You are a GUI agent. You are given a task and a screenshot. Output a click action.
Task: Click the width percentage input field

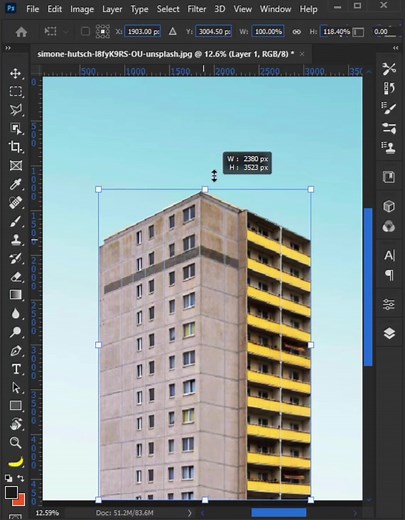268,32
